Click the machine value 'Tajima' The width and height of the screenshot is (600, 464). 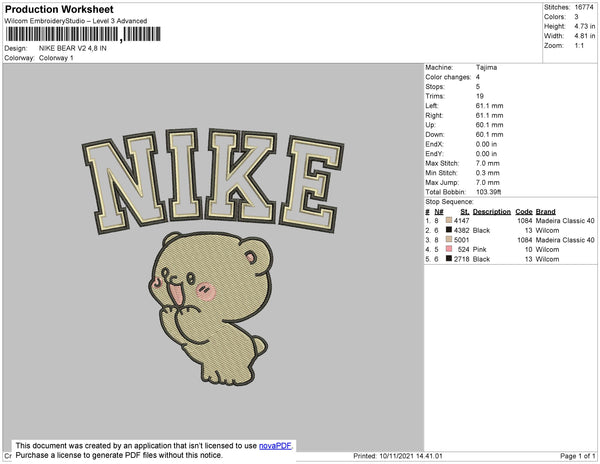coord(486,67)
